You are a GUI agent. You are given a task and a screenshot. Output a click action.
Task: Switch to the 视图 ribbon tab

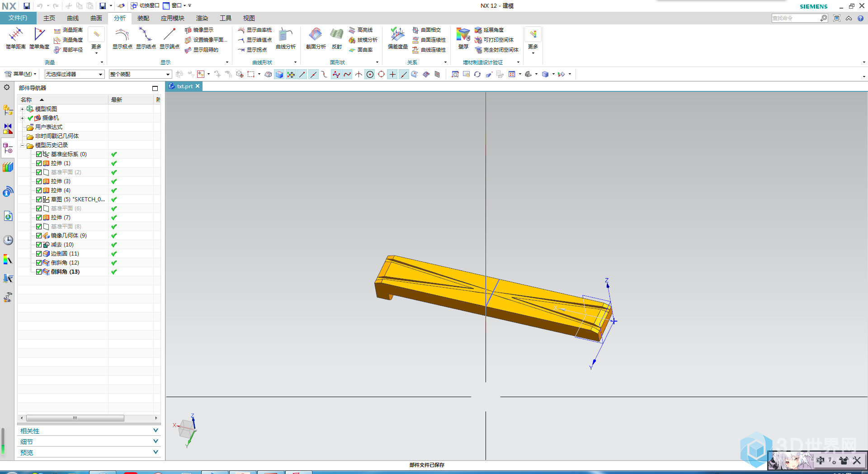[x=249, y=18]
